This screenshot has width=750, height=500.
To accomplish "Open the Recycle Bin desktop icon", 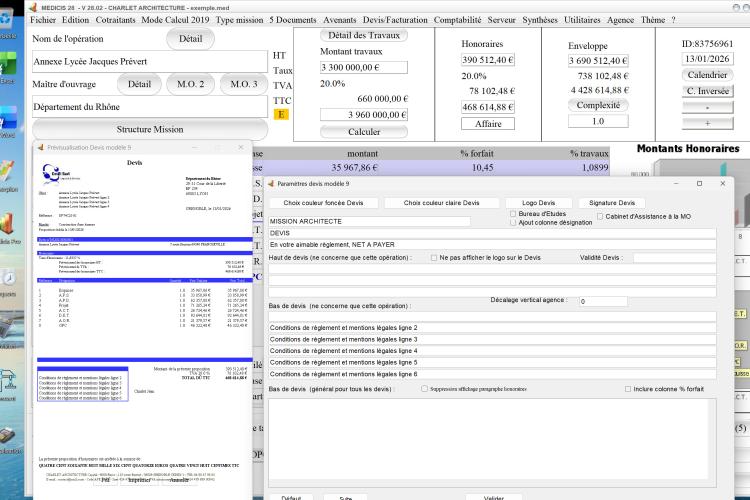I will coord(6,20).
